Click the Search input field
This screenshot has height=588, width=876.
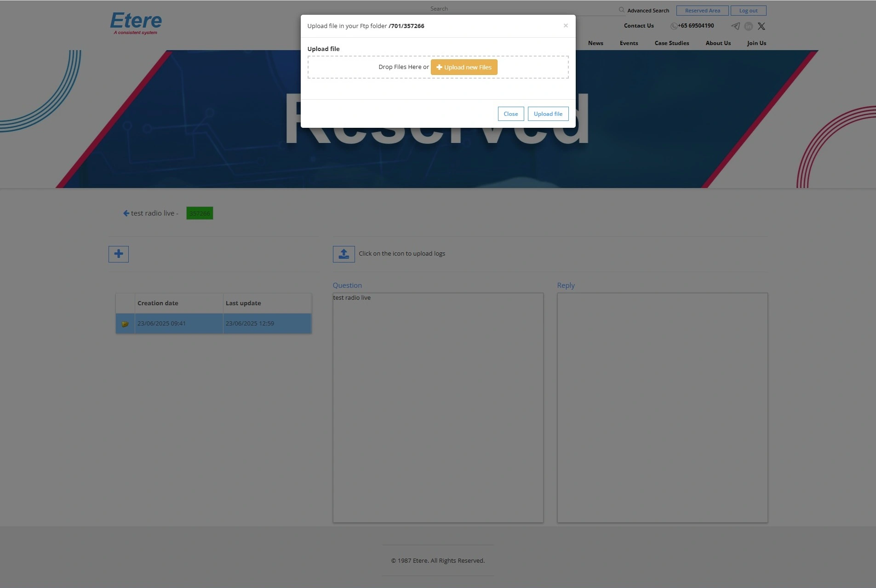tap(506, 9)
